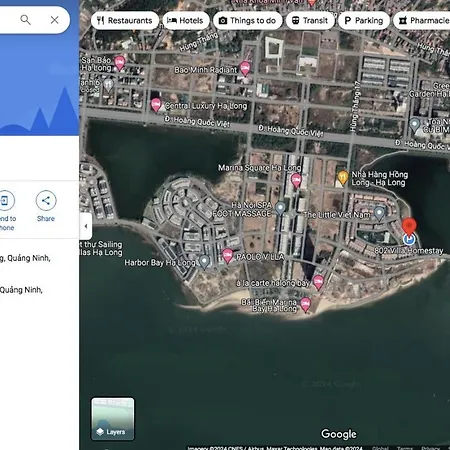Click Sailing Villas Ha Long label
Image resolution: width=450 pixels, height=450 pixels.
point(101,248)
